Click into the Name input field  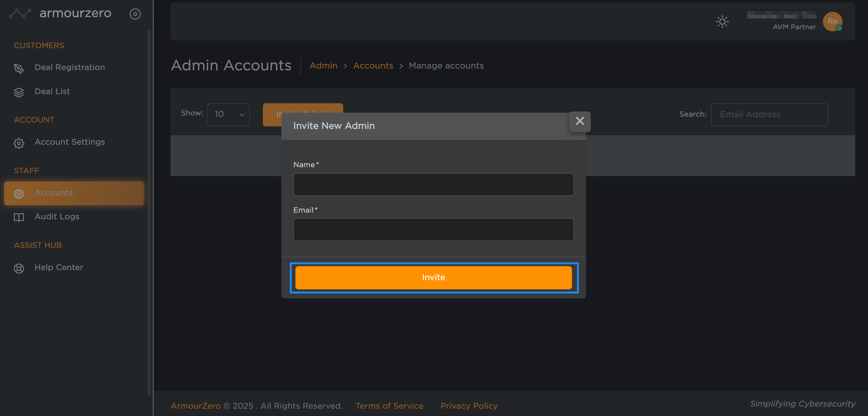[433, 185]
